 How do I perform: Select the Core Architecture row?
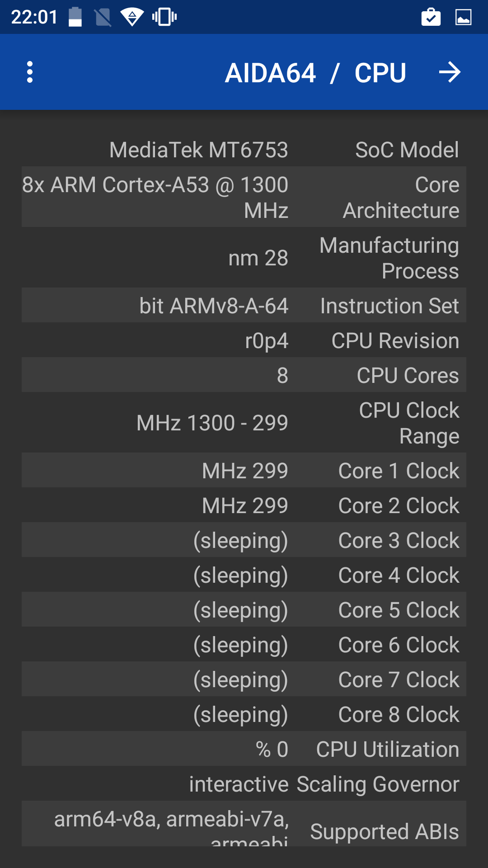point(244,197)
